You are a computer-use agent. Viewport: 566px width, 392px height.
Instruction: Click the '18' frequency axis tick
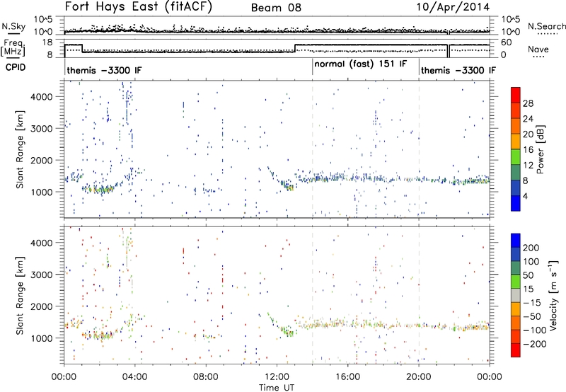tap(47, 42)
